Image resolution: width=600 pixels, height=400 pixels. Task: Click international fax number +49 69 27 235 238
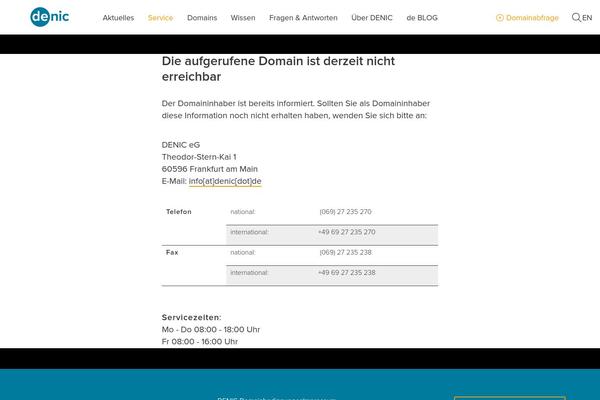[346, 273]
